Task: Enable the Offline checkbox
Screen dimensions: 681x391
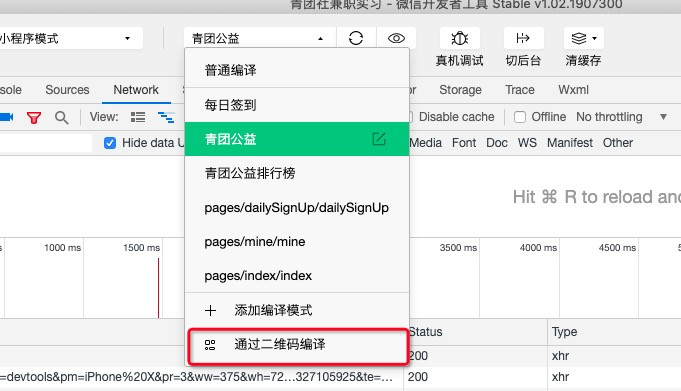Action: pyautogui.click(x=520, y=117)
